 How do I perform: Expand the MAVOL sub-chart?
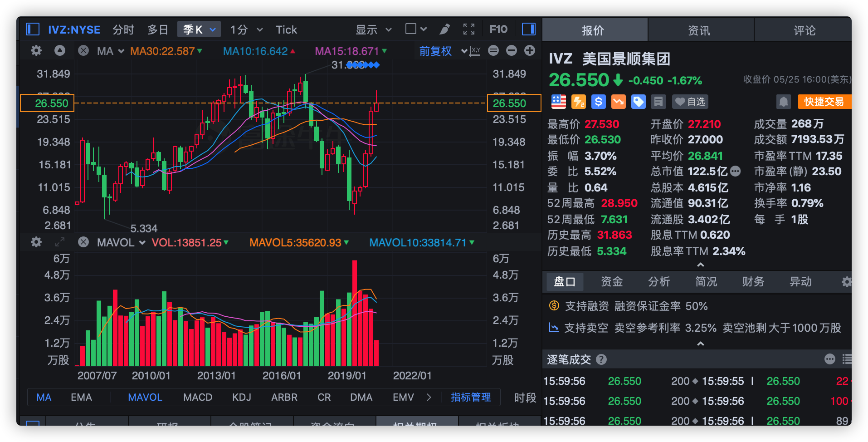pos(60,242)
